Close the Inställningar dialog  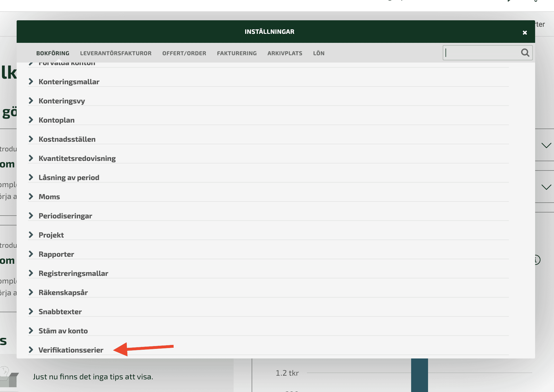525,33
